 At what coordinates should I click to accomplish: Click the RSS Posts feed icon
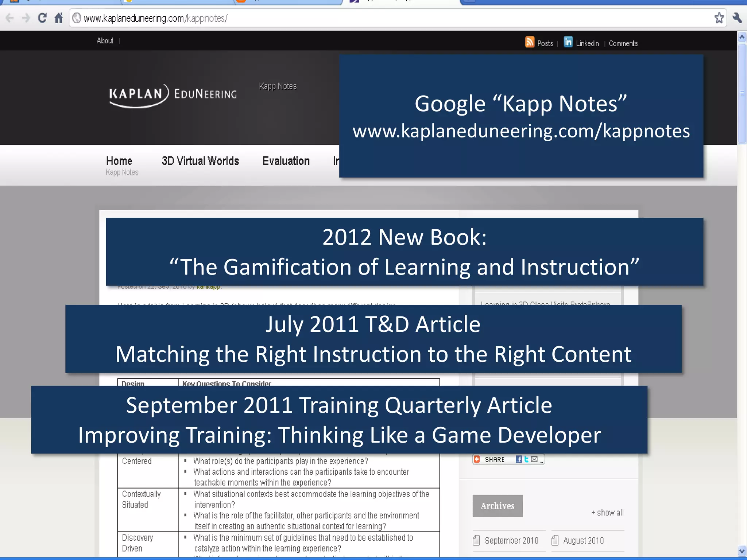(x=530, y=42)
